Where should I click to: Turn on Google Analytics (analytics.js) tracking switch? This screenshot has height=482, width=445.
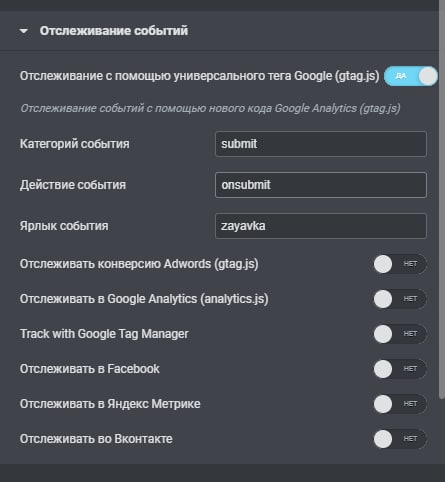pyautogui.click(x=400, y=299)
